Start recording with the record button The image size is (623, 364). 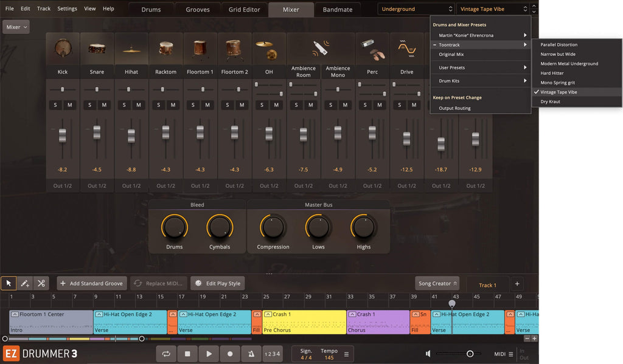[230, 354]
